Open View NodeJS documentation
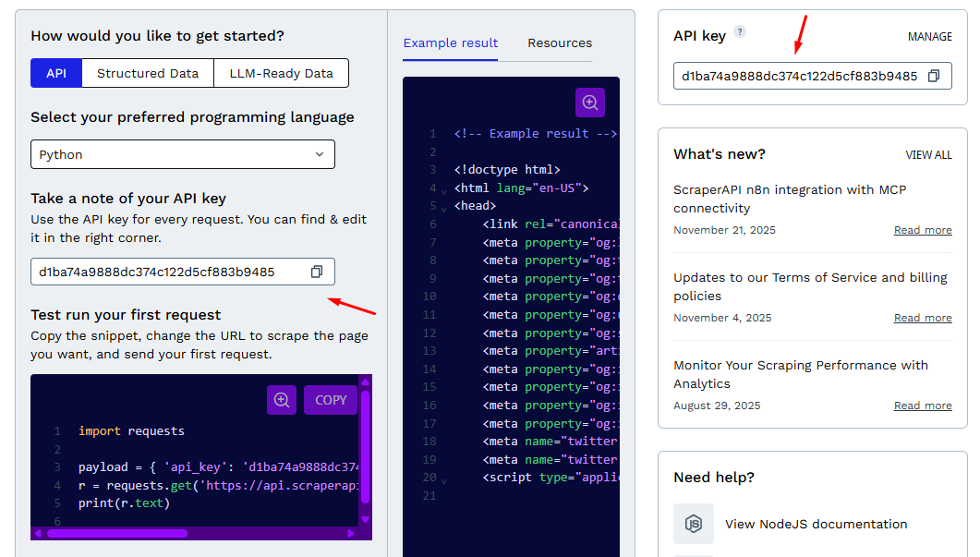 (x=816, y=524)
